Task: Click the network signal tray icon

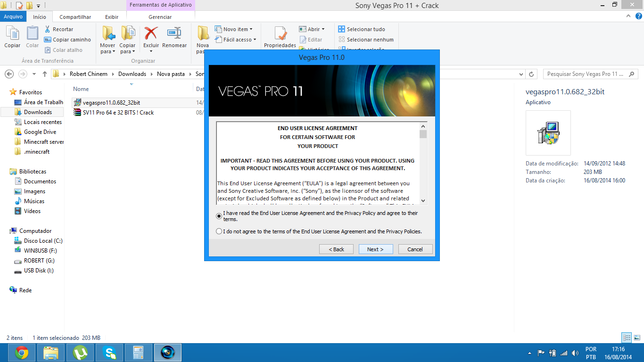Action: (564, 353)
